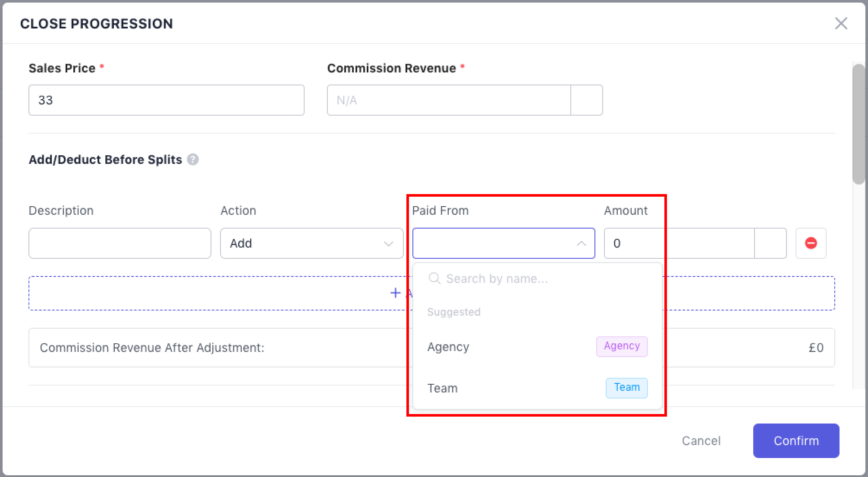Click the Cancel button
This screenshot has height=477, width=868.
coord(701,441)
